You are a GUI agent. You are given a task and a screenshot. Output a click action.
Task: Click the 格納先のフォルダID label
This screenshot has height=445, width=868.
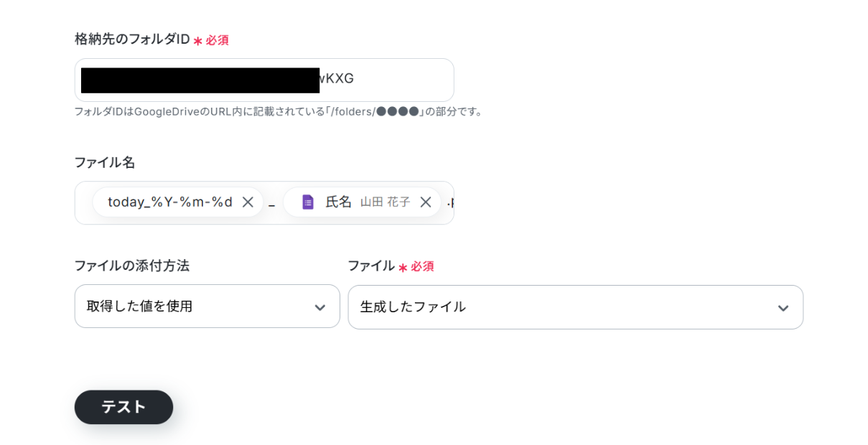[x=132, y=39]
